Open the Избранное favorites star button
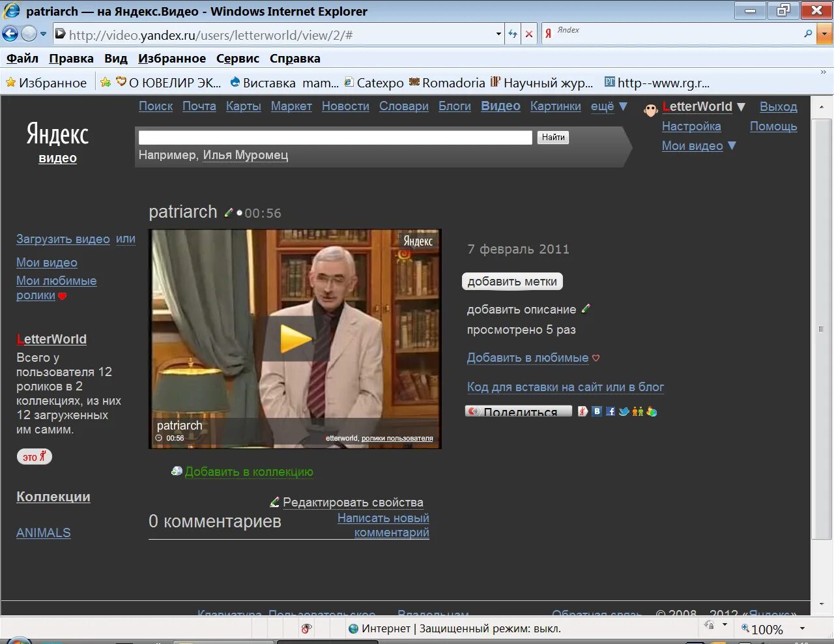The width and height of the screenshot is (834, 644). point(46,83)
